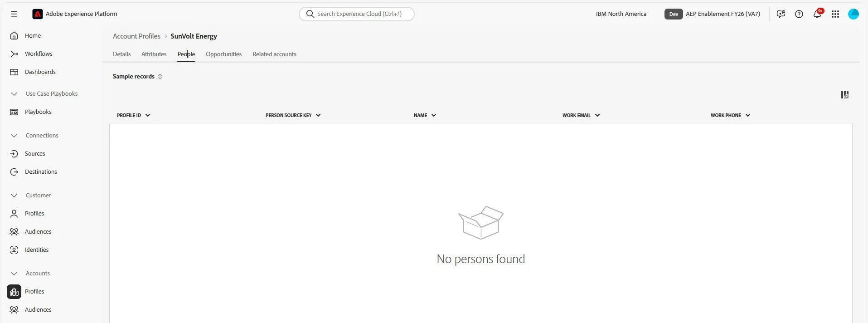Viewport: 868px width, 323px height.
Task: Switch to the Details tab
Action: click(121, 54)
